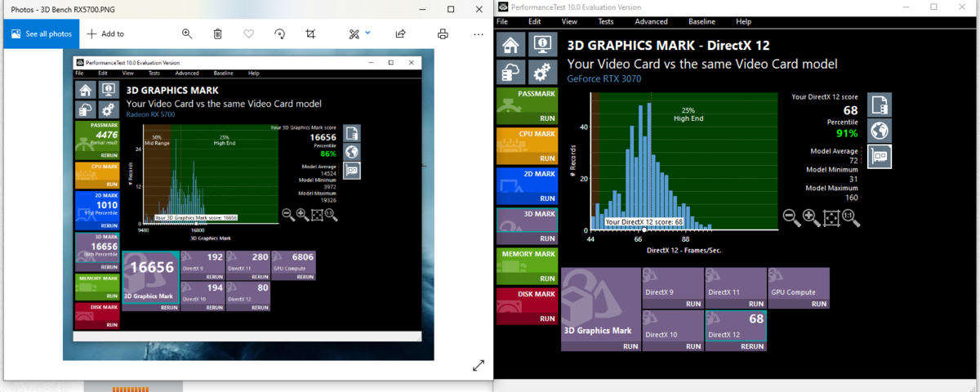
Task: Share the photo via share icon
Action: pyautogui.click(x=401, y=34)
